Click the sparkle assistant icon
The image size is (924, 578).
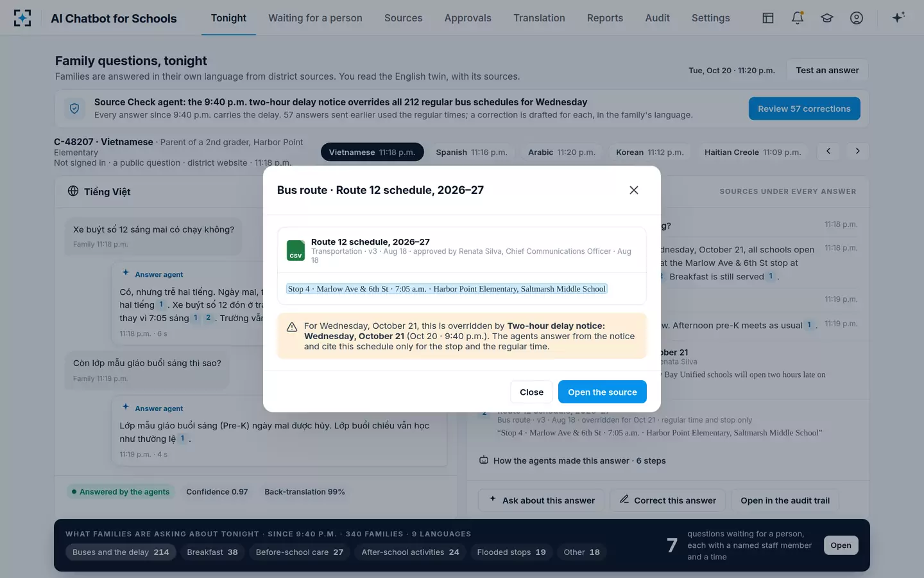click(898, 17)
